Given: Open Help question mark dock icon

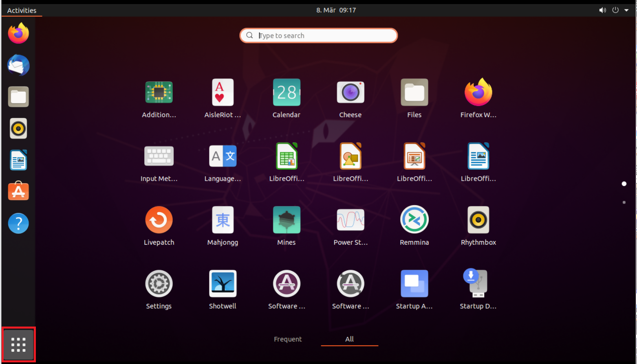Looking at the screenshot, I should 18,223.
